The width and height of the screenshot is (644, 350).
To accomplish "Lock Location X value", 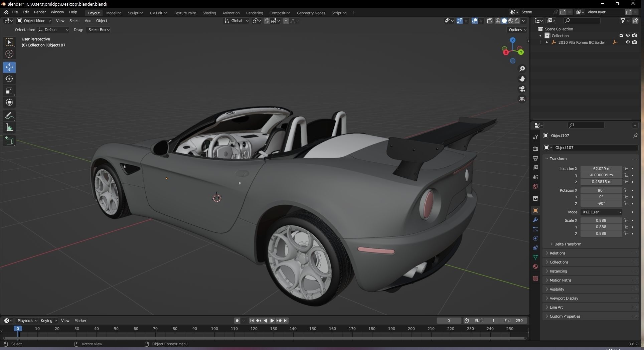I will (x=626, y=169).
